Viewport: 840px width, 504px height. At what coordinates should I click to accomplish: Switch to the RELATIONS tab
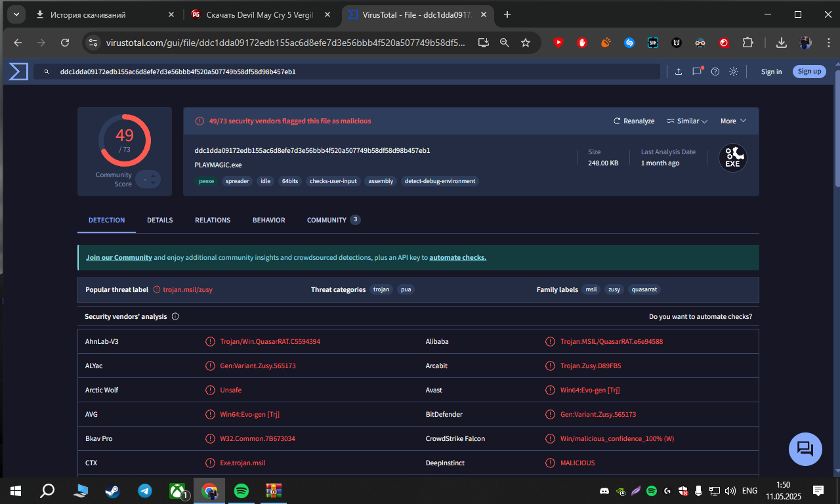coord(213,220)
